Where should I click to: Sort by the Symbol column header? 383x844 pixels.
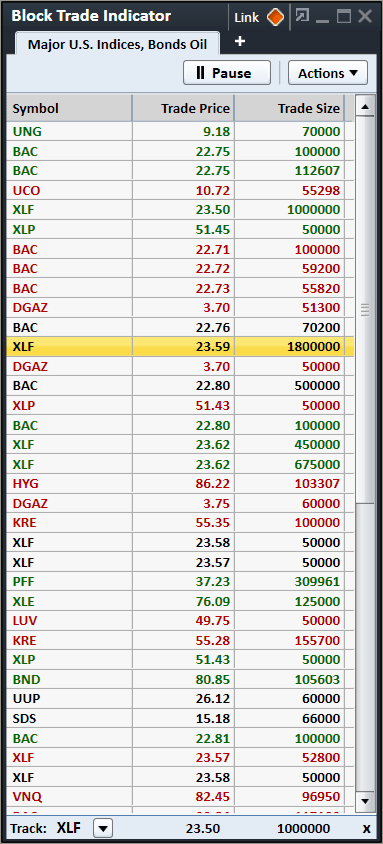[69, 109]
